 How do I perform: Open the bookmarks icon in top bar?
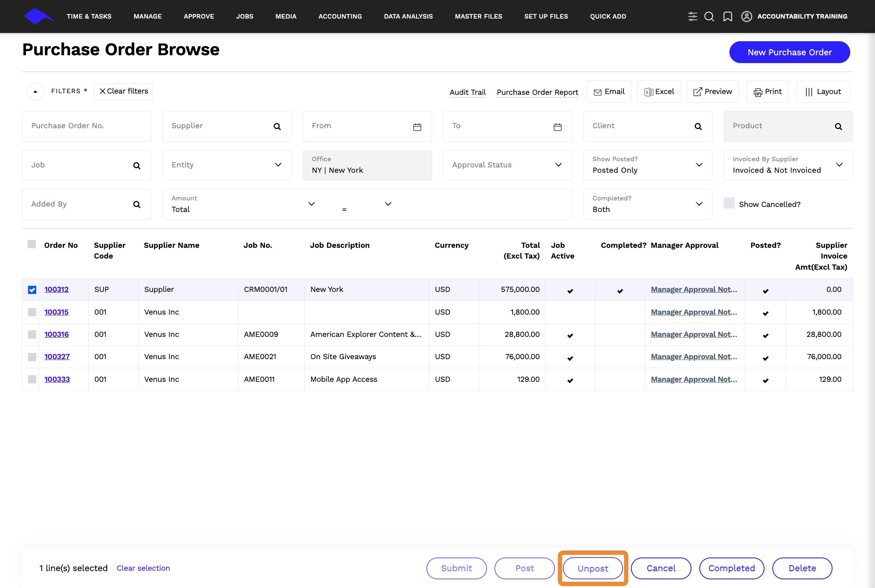728,16
